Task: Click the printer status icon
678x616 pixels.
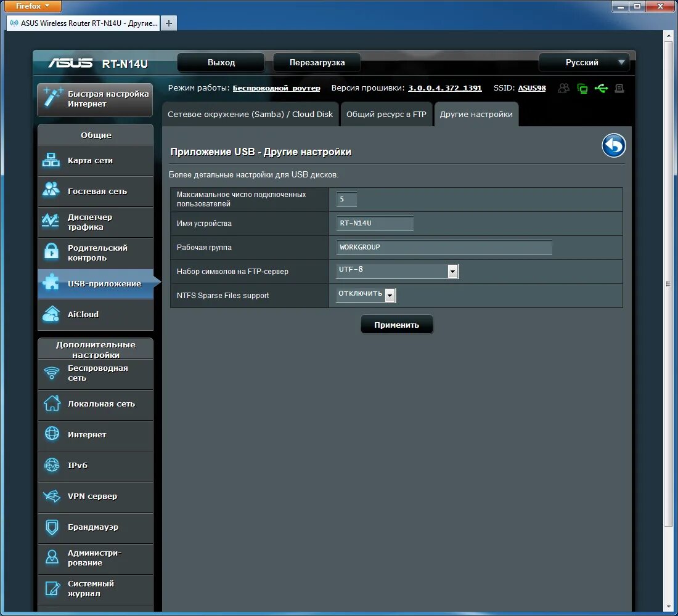Action: pyautogui.click(x=619, y=88)
